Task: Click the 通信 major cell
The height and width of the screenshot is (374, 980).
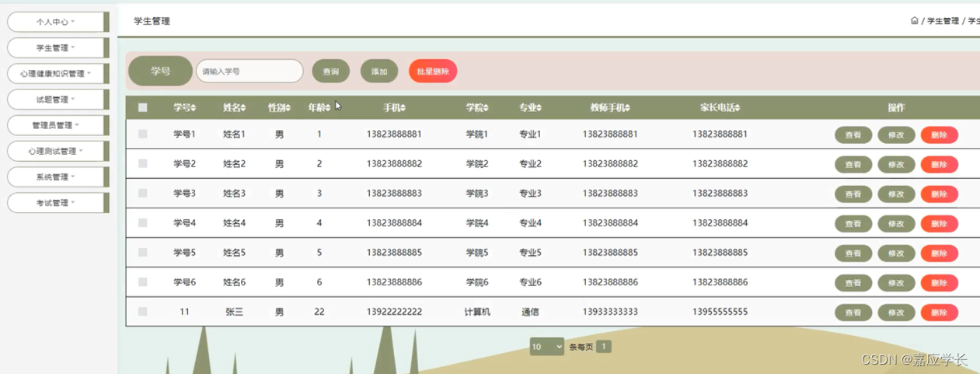Action: (530, 312)
